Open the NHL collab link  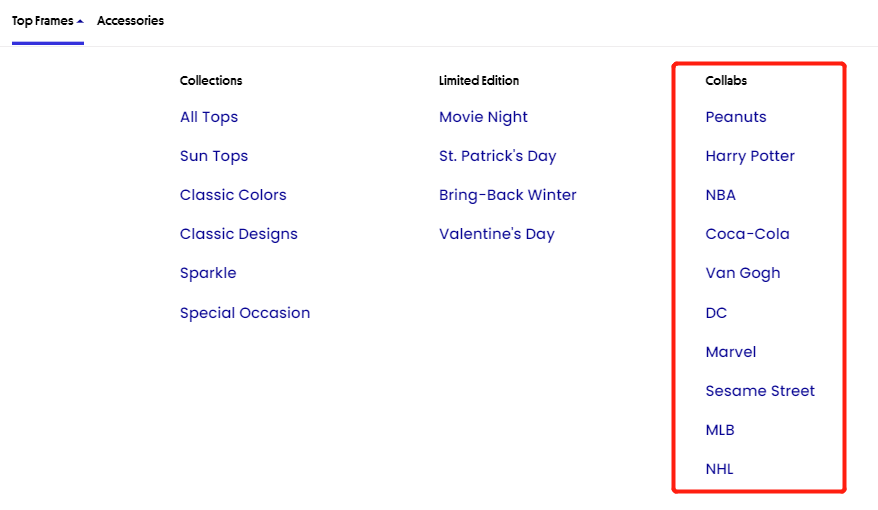click(719, 469)
